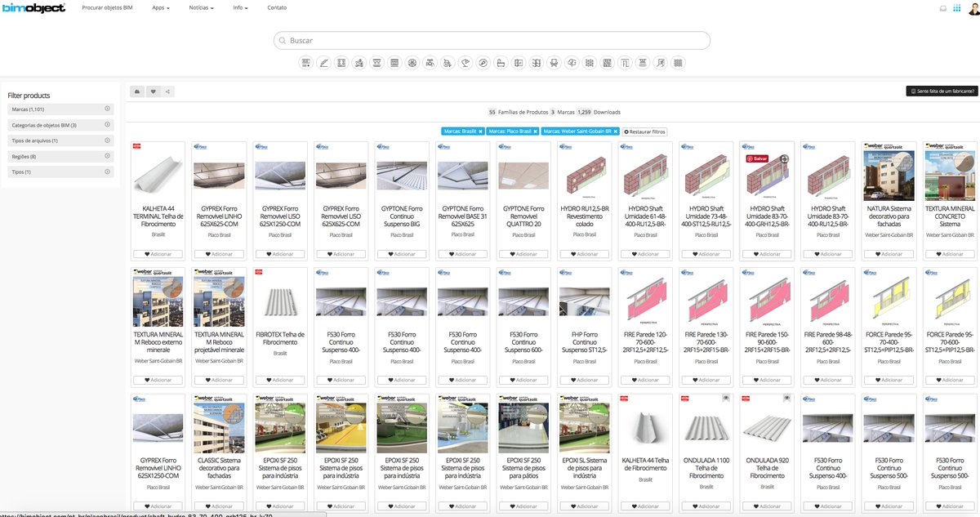Image resolution: width=980 pixels, height=517 pixels.
Task: Click the share toolbar icon
Action: (x=167, y=91)
